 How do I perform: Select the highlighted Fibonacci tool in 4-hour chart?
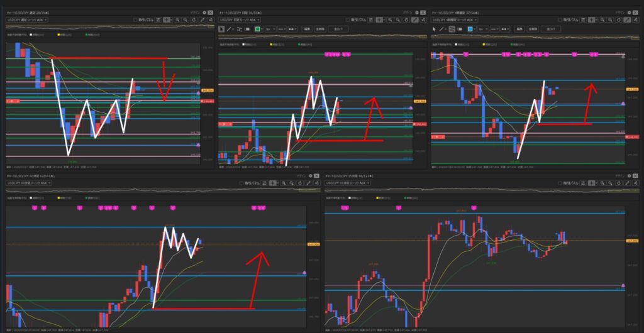452,29
